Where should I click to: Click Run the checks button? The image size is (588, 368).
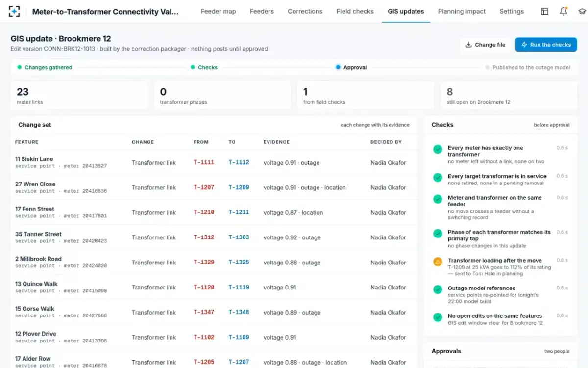coord(546,45)
